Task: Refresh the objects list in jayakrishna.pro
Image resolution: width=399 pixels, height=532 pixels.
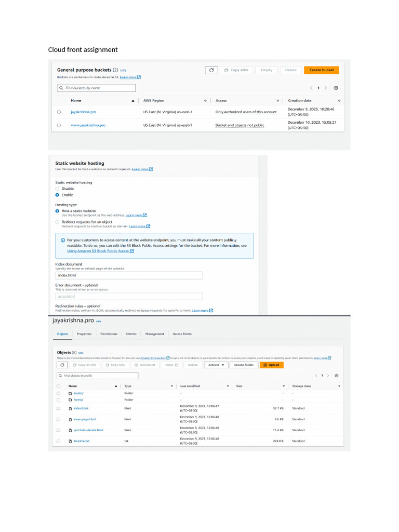Action: [62, 365]
